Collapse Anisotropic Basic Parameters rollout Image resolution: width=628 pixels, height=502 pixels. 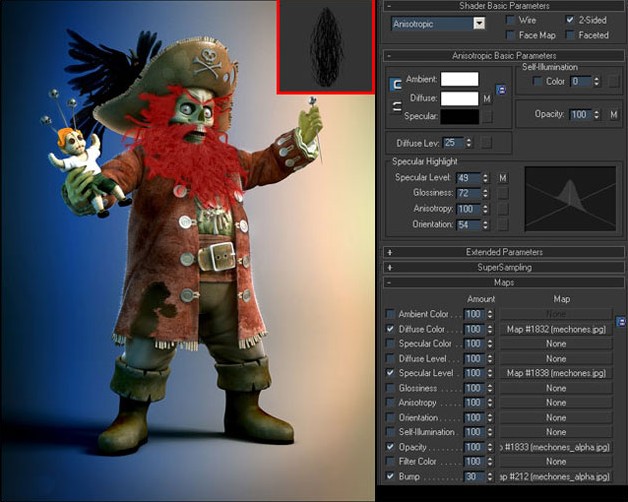tap(504, 56)
